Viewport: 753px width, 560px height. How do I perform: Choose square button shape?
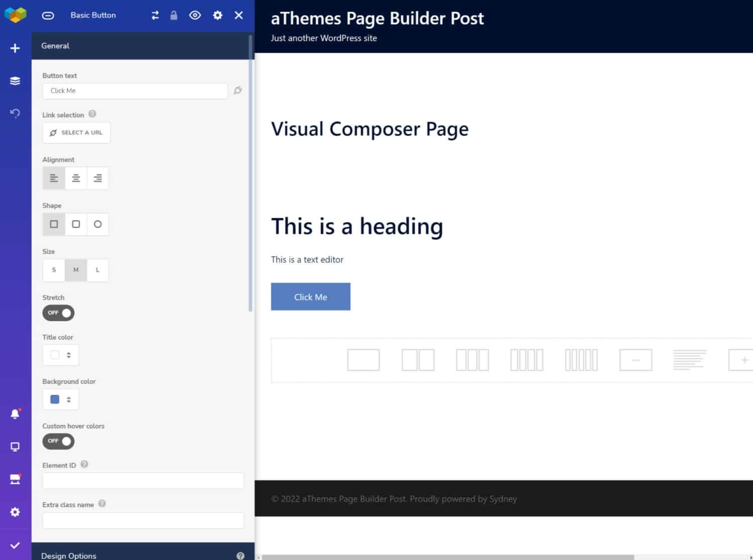[54, 224]
